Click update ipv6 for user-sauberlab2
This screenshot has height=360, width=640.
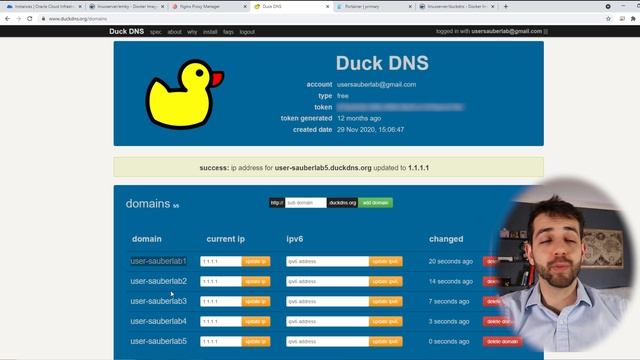pyautogui.click(x=386, y=281)
